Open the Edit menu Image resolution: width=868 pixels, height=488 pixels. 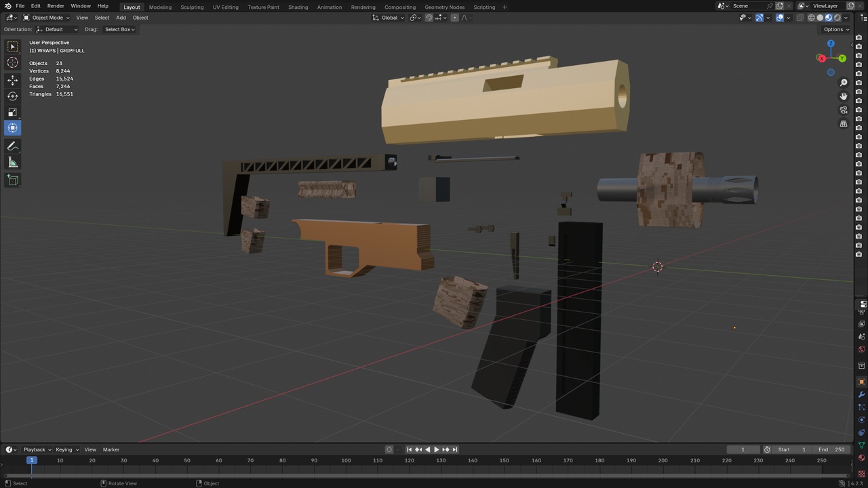(x=35, y=6)
